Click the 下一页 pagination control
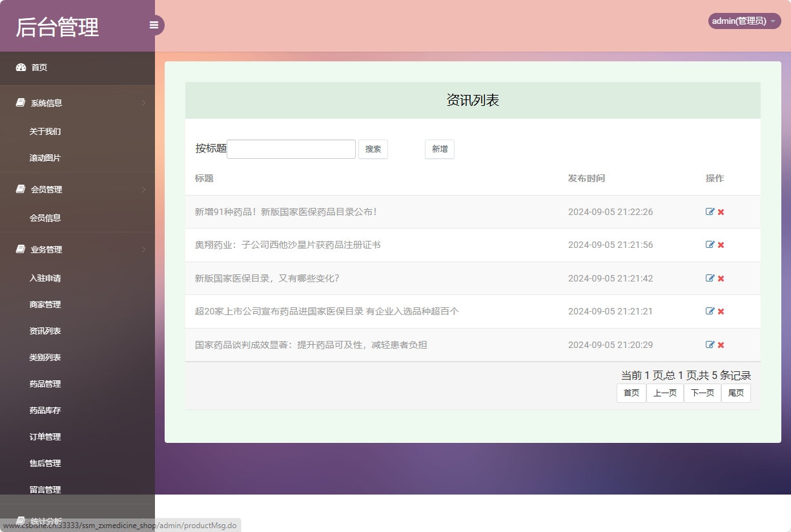This screenshot has height=532, width=791. click(x=702, y=393)
